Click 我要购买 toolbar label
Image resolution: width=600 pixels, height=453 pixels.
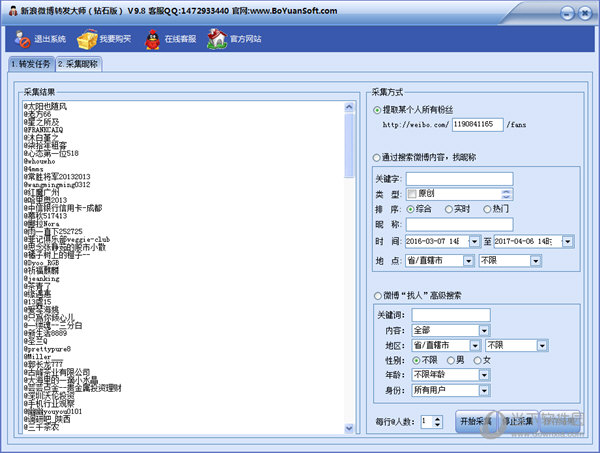[x=115, y=39]
